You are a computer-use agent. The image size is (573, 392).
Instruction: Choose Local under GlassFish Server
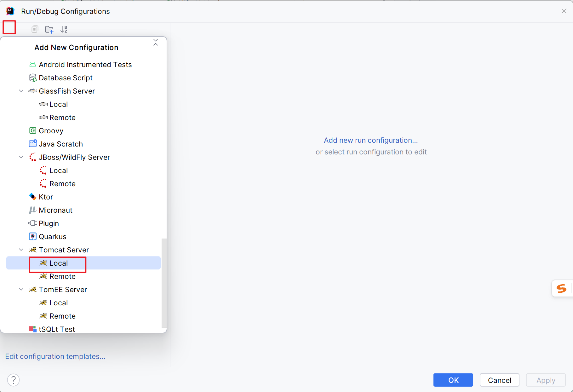[83, 104]
